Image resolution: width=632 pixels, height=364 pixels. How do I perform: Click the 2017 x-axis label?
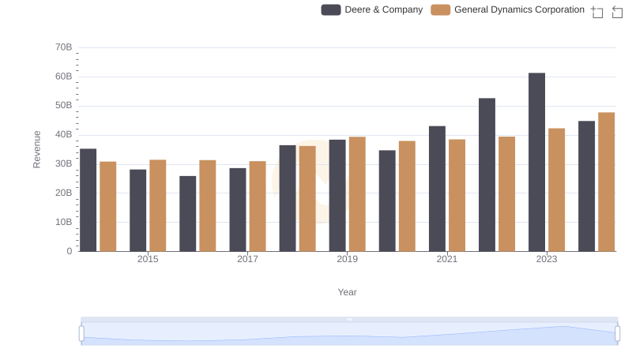pyautogui.click(x=247, y=259)
